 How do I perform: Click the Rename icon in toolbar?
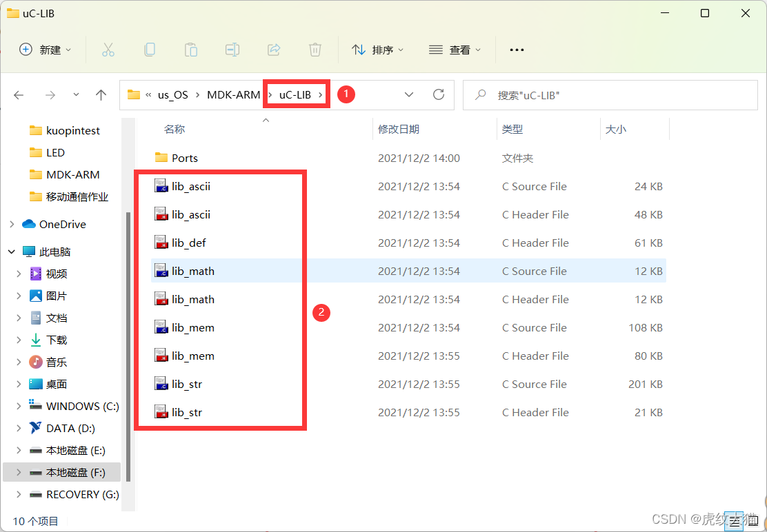(232, 50)
